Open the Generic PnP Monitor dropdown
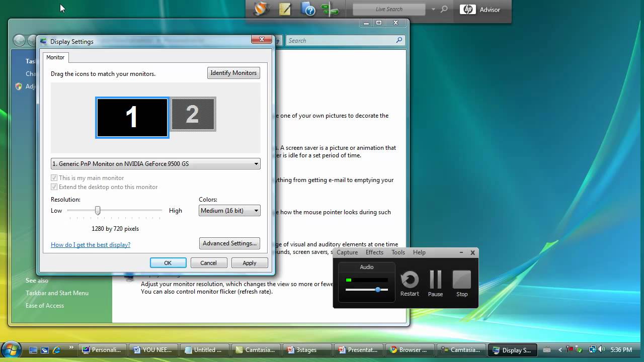This screenshot has height=362, width=644. pos(155,163)
